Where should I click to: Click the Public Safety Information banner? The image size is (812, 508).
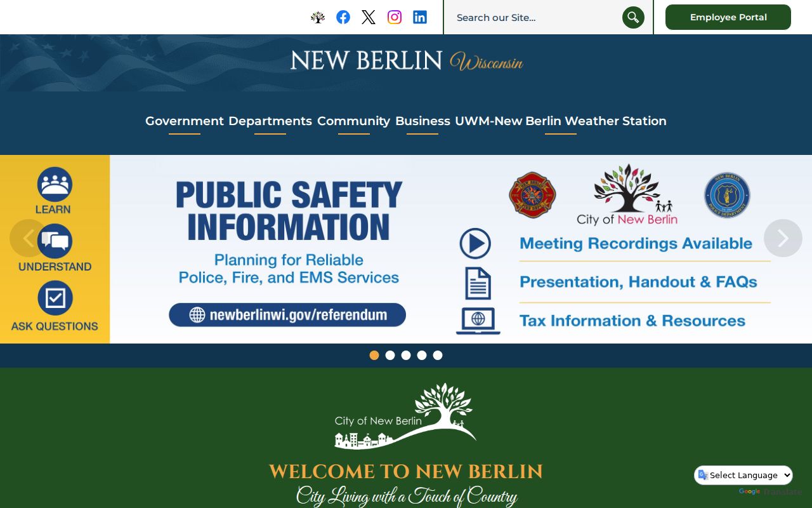point(406,249)
